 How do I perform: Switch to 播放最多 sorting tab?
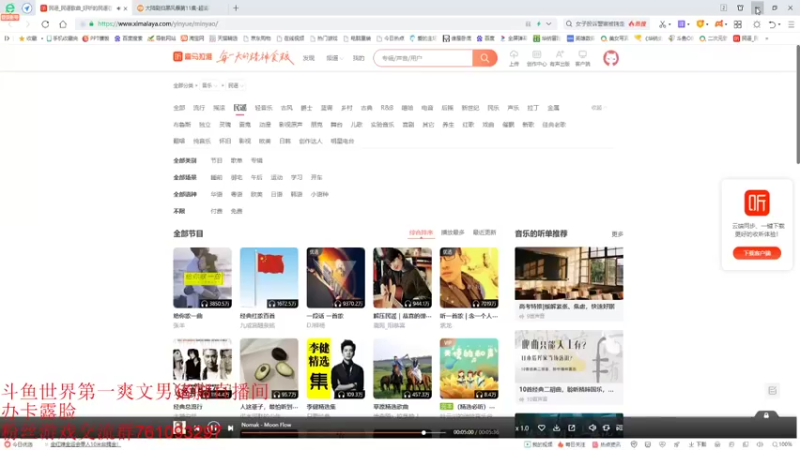click(x=453, y=233)
